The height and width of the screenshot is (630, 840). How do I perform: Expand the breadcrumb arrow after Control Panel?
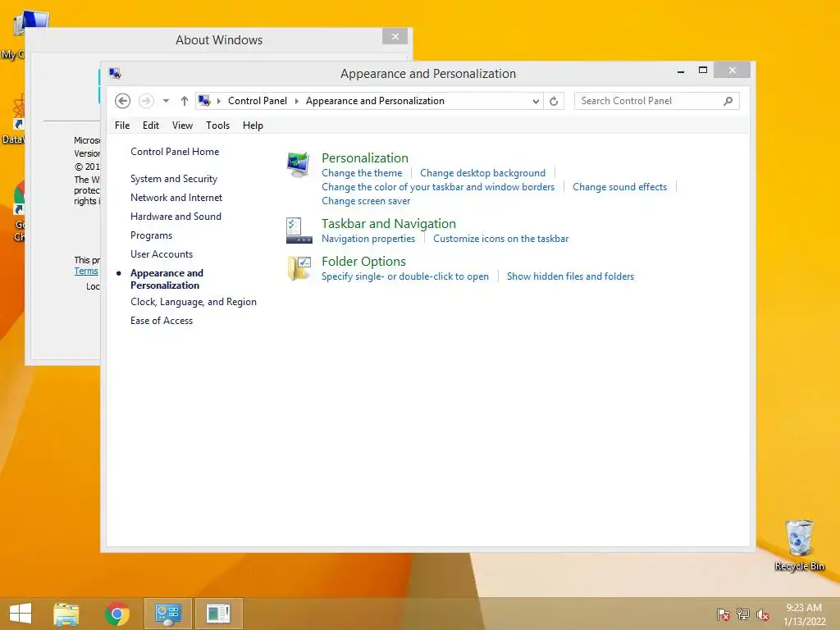tap(297, 101)
